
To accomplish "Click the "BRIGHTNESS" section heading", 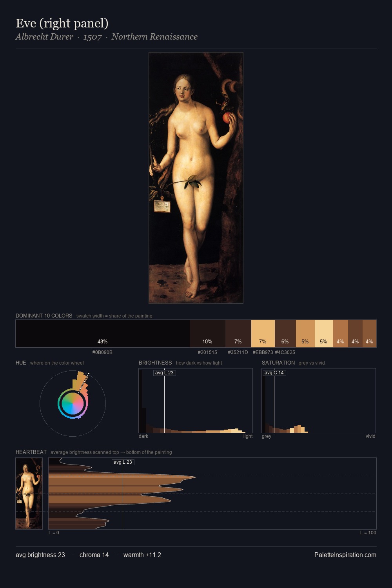I will pos(155,363).
